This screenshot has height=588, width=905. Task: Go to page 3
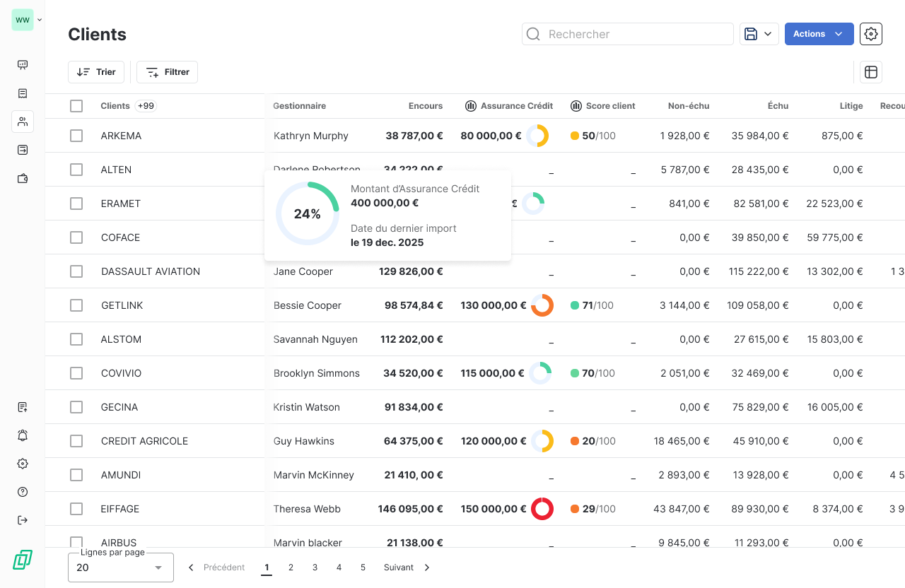[x=315, y=568]
